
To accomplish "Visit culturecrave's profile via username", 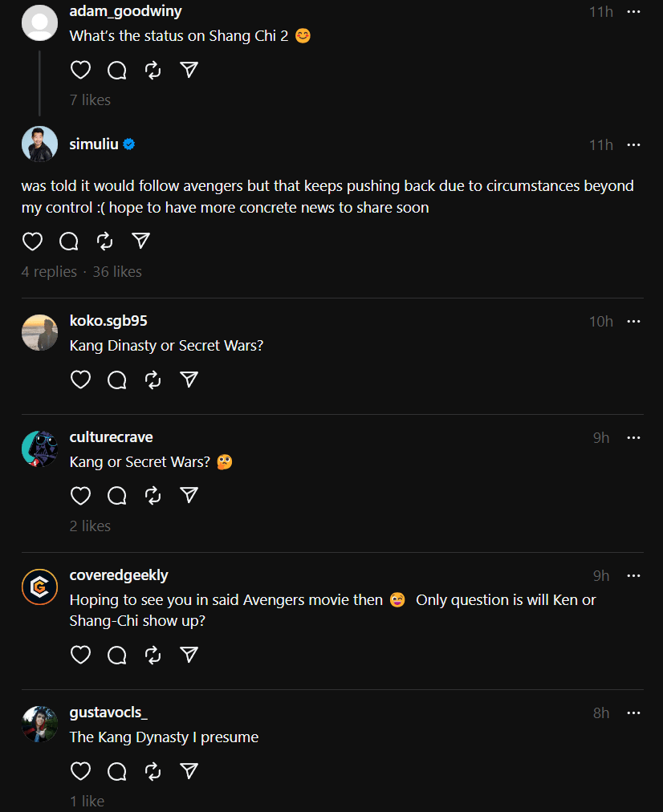I will (x=111, y=437).
